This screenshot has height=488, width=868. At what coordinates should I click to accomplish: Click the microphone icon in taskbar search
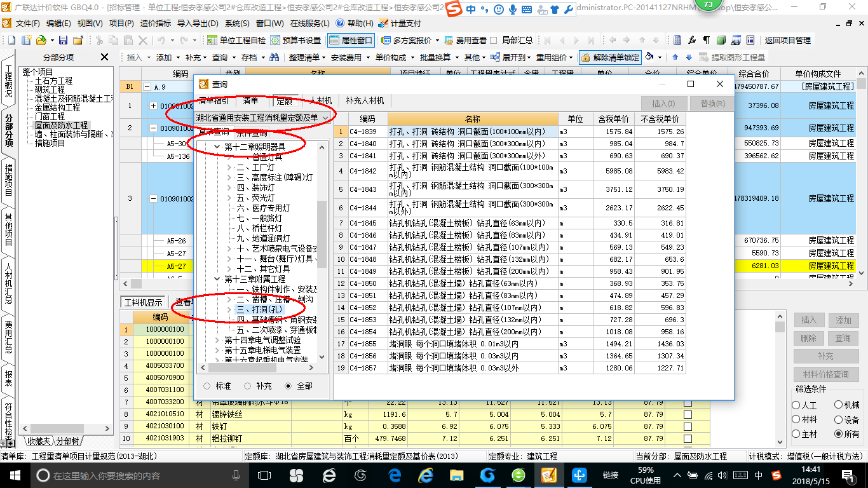pos(236,475)
